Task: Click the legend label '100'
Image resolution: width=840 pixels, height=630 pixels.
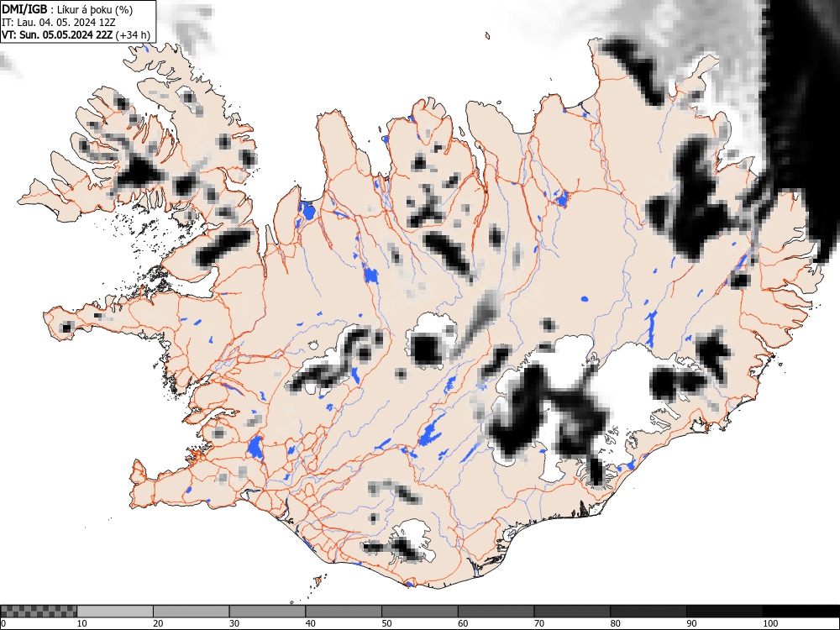Action: [x=769, y=623]
